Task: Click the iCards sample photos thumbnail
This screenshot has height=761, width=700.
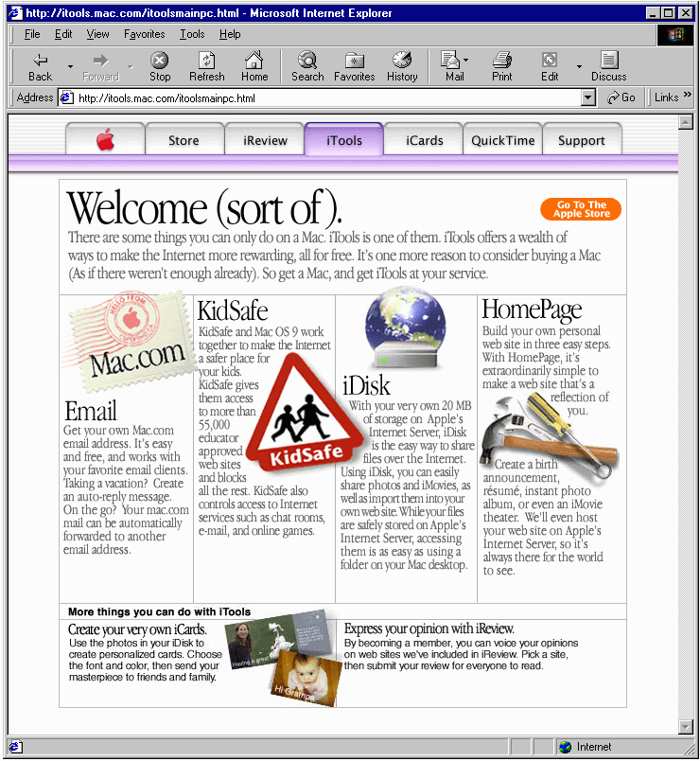Action: tap(282, 656)
